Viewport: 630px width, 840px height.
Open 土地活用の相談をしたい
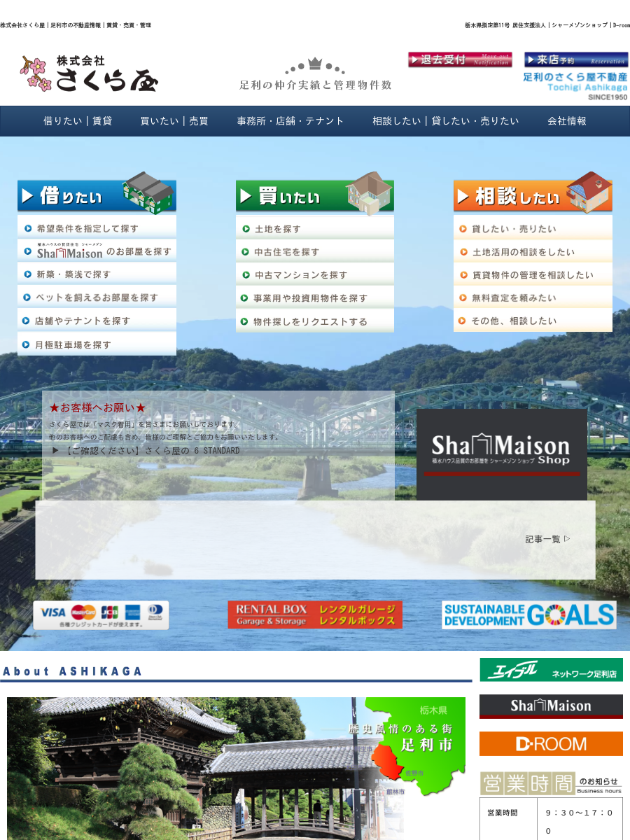click(533, 251)
